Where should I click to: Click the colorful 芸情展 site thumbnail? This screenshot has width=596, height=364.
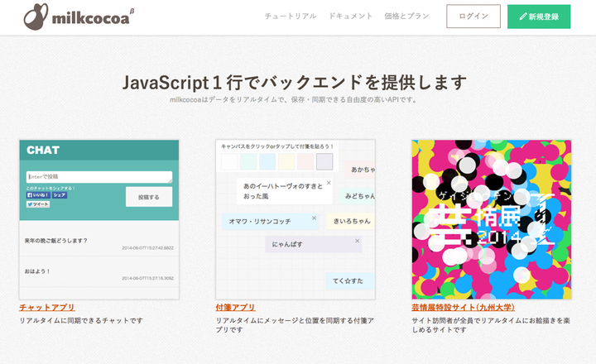click(x=491, y=218)
